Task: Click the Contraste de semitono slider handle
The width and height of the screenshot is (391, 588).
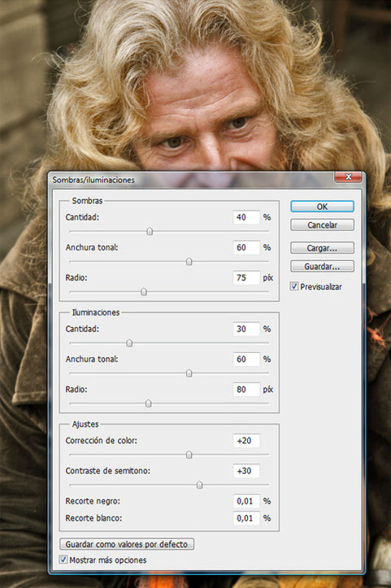Action: [199, 485]
